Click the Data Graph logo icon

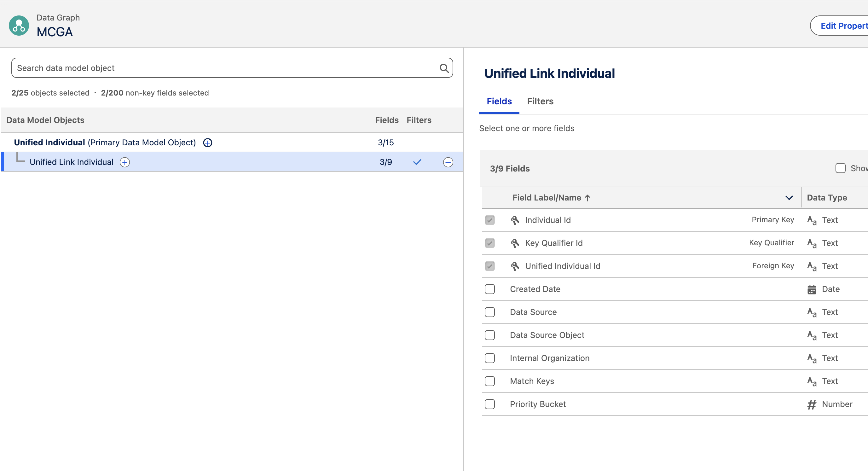click(19, 25)
